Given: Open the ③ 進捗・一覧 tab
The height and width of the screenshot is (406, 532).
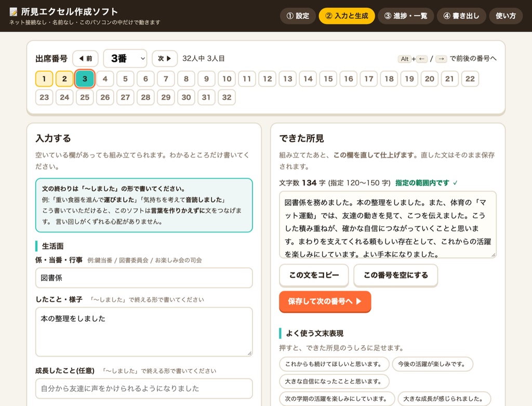Looking at the screenshot, I should 405,16.
